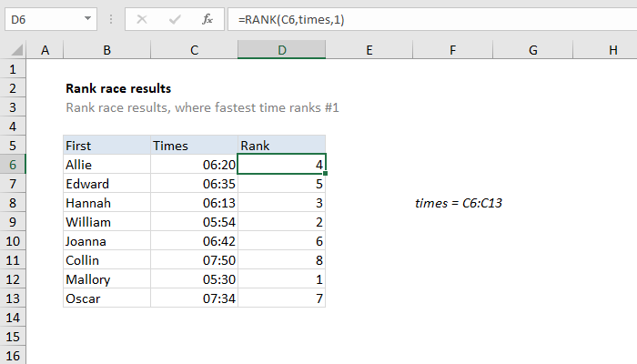Viewport: 637px width, 364px height.
Task: Open the Name Box dropdown arrow
Action: (x=87, y=19)
